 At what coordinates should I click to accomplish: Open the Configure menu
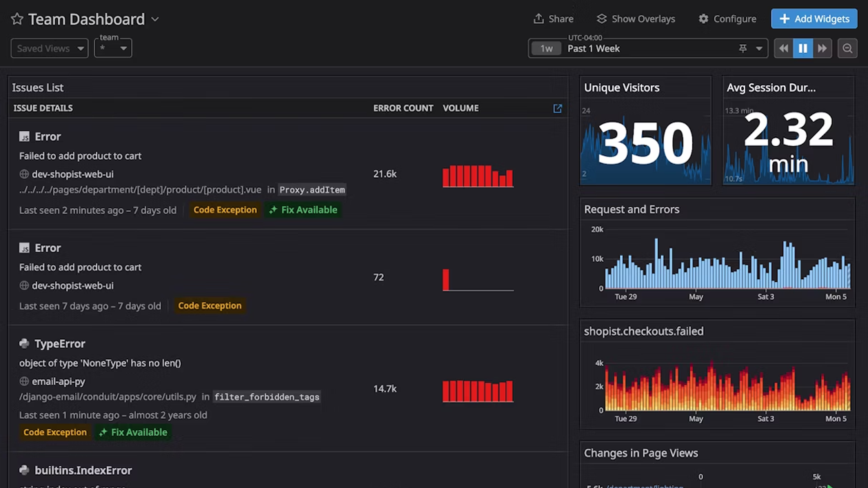pos(727,19)
